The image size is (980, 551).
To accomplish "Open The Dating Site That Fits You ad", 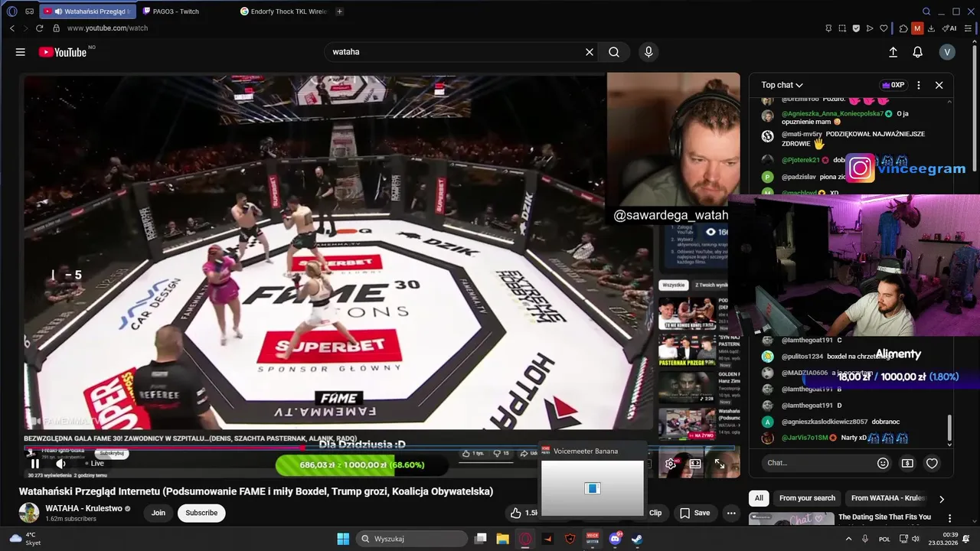I will click(884, 517).
